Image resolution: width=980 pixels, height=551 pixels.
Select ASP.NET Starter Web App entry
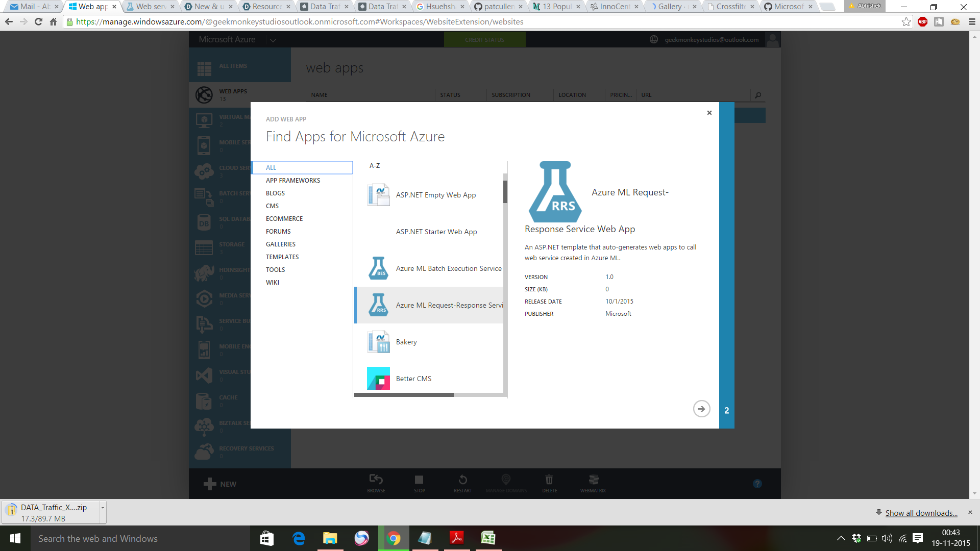436,232
